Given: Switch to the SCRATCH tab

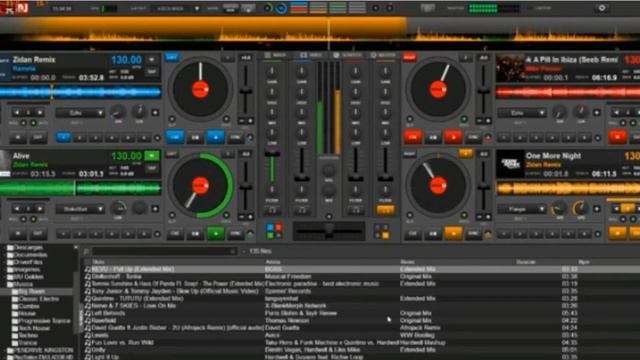Looking at the screenshot, I should click(x=348, y=55).
